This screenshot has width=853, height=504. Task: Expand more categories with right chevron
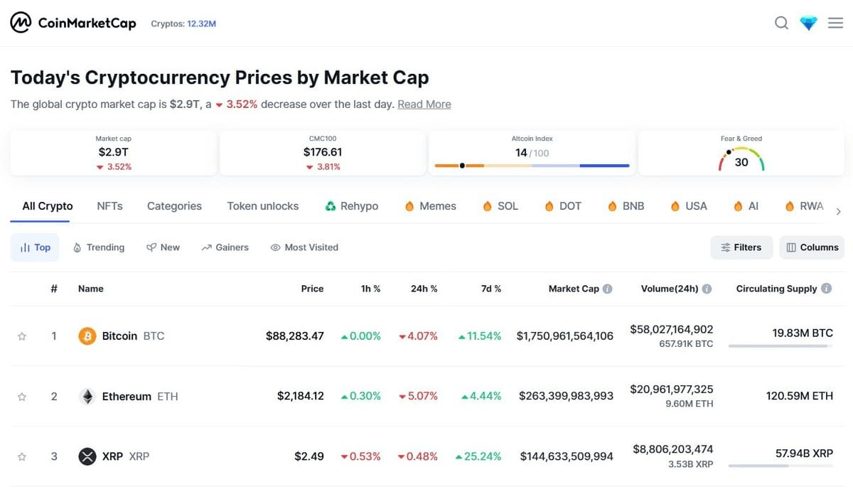click(838, 211)
